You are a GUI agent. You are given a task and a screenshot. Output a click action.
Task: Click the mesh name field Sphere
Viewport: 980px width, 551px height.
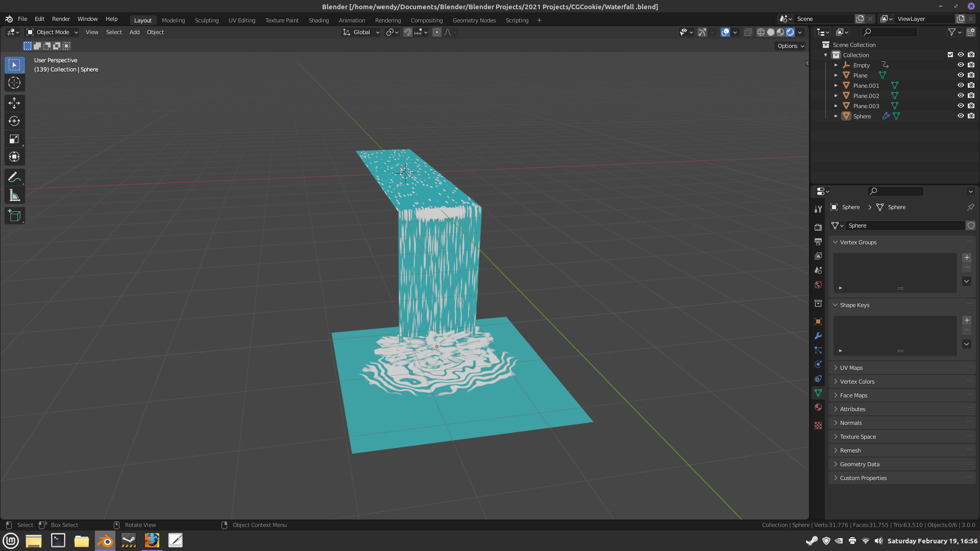click(903, 226)
